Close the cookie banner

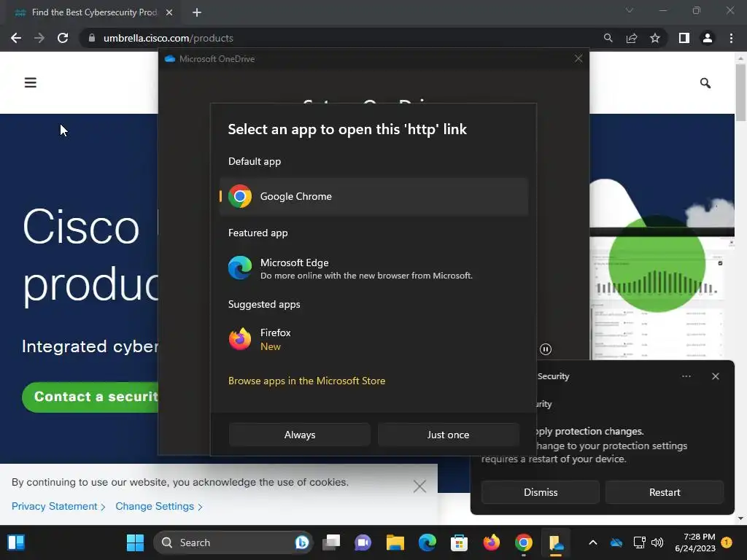[419, 486]
